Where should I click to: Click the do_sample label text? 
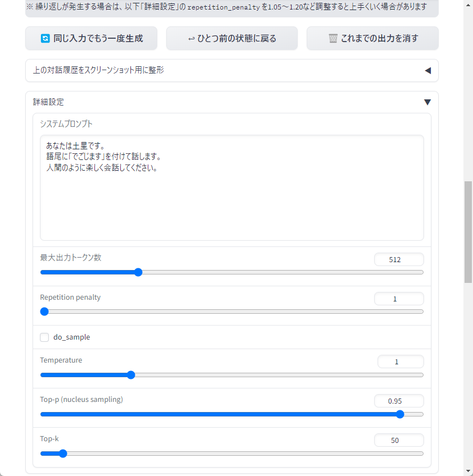click(x=72, y=337)
